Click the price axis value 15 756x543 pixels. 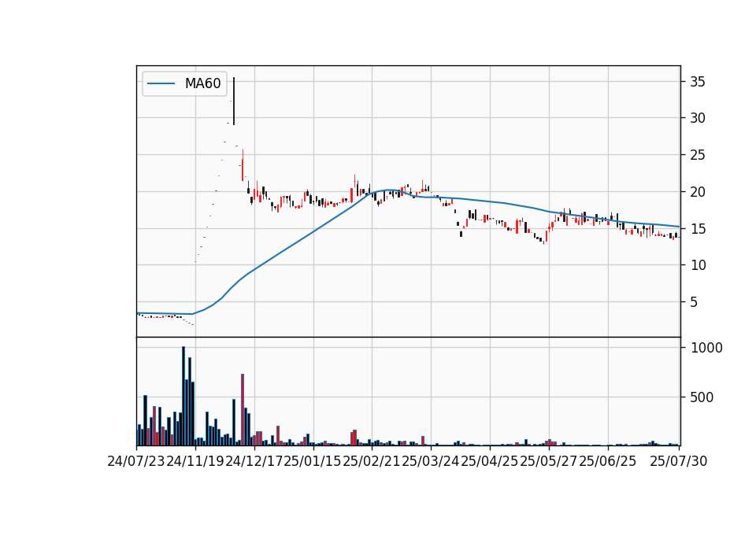[x=698, y=229]
